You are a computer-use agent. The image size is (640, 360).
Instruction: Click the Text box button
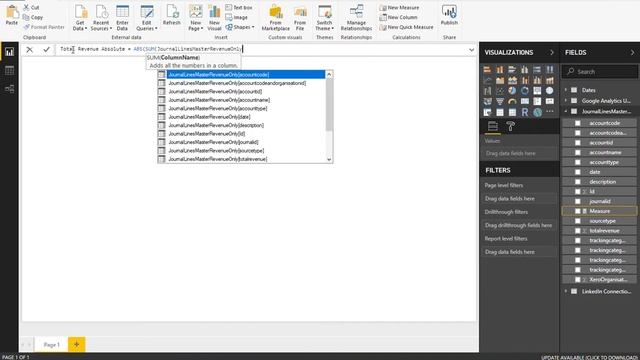(239, 7)
